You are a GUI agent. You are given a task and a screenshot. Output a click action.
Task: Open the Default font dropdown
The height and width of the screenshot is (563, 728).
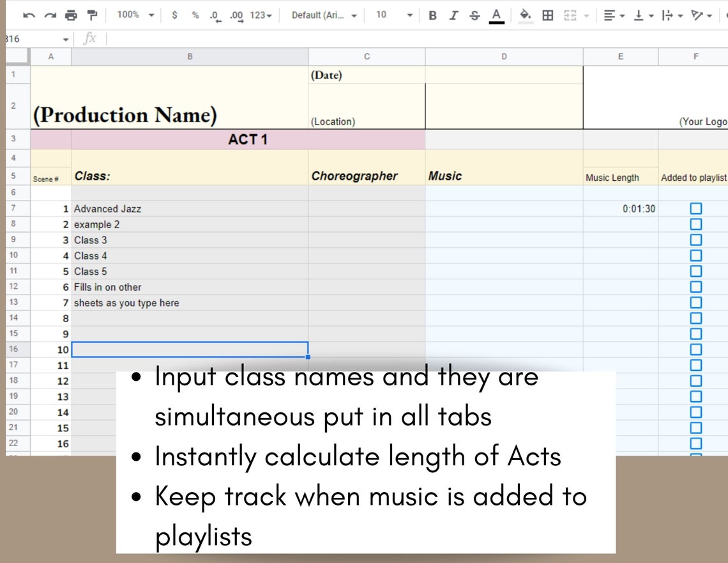pyautogui.click(x=322, y=15)
